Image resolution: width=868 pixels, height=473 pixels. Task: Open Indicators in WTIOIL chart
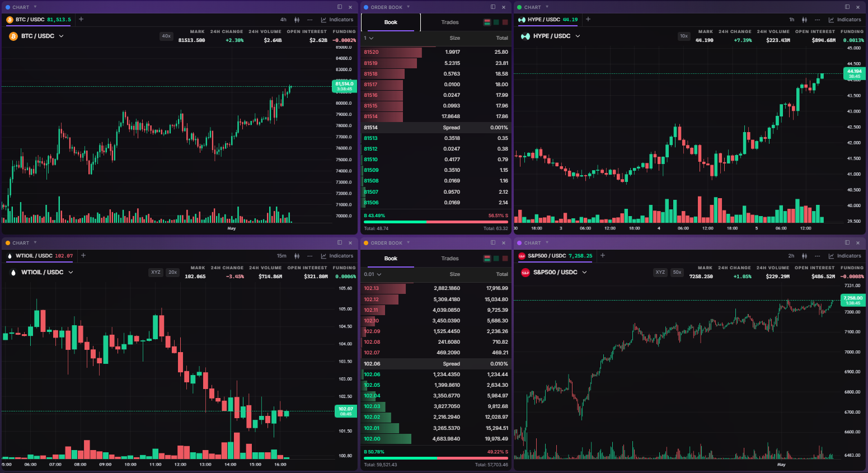pos(337,256)
